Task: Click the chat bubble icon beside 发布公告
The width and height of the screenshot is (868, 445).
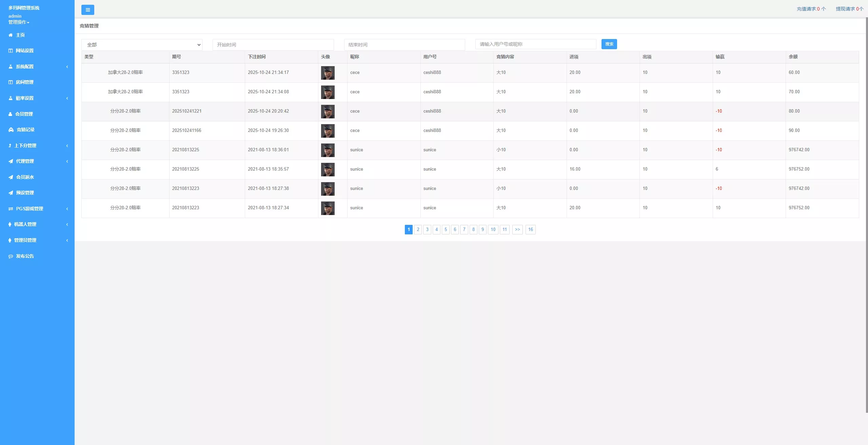Action: 11,256
